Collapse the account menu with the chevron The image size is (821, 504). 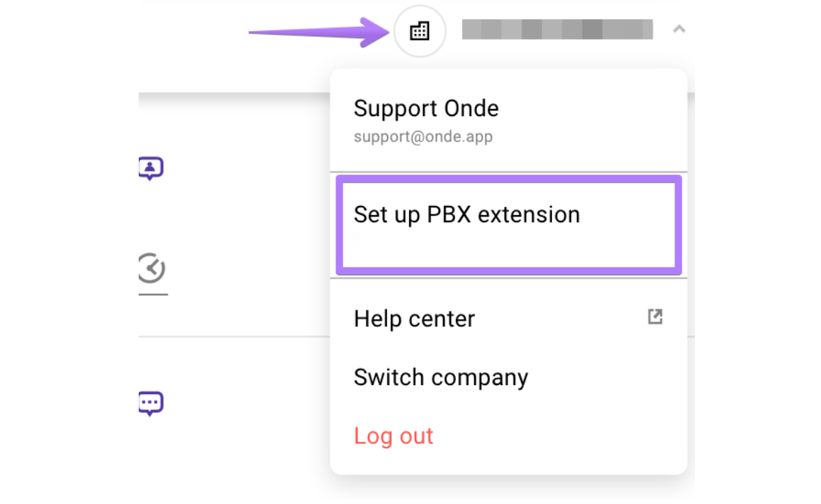[679, 30]
